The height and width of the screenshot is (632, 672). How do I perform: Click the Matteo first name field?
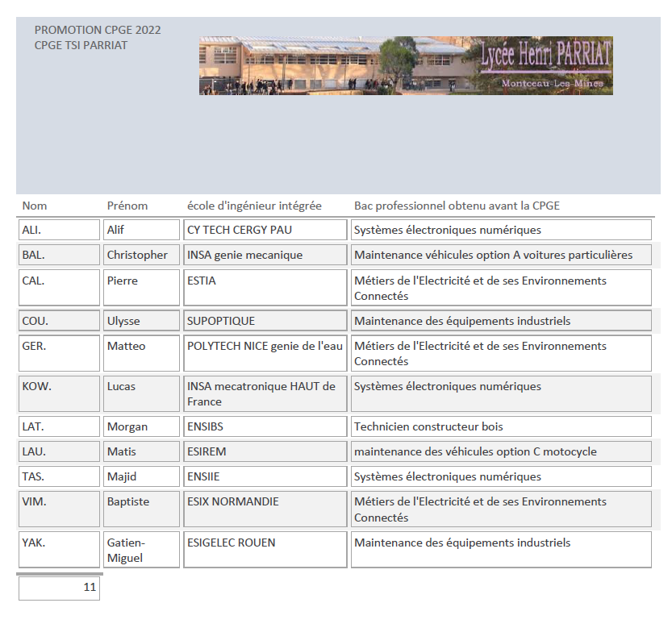pyautogui.click(x=141, y=353)
